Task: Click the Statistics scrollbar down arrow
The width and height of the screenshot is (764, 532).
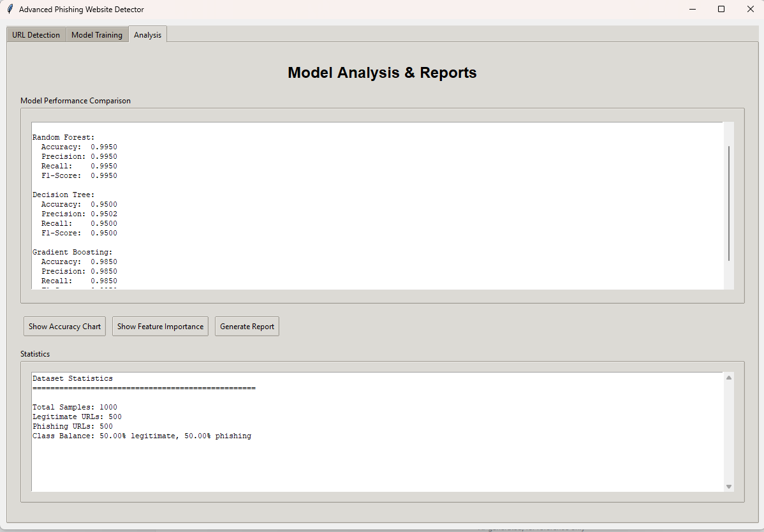Action: [x=729, y=487]
